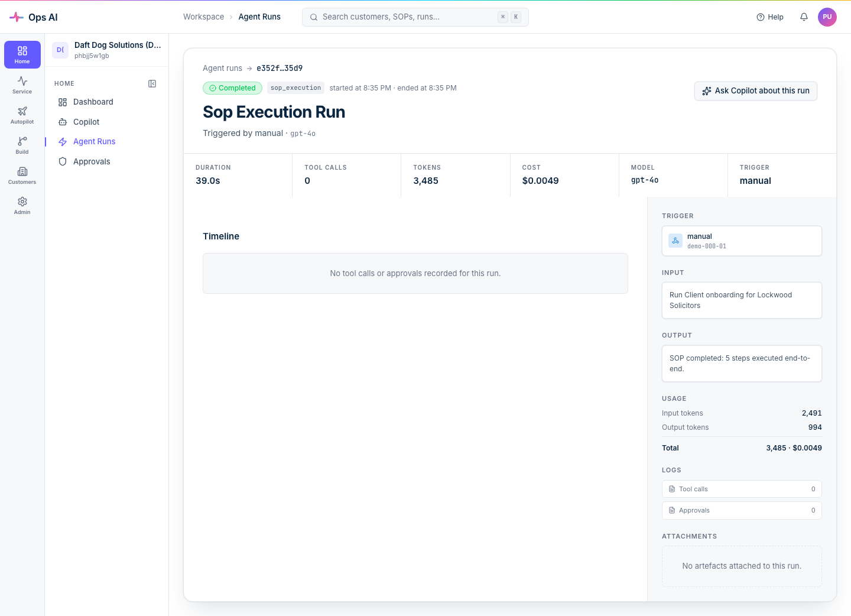Open the Autopilot rocket section

click(22, 115)
